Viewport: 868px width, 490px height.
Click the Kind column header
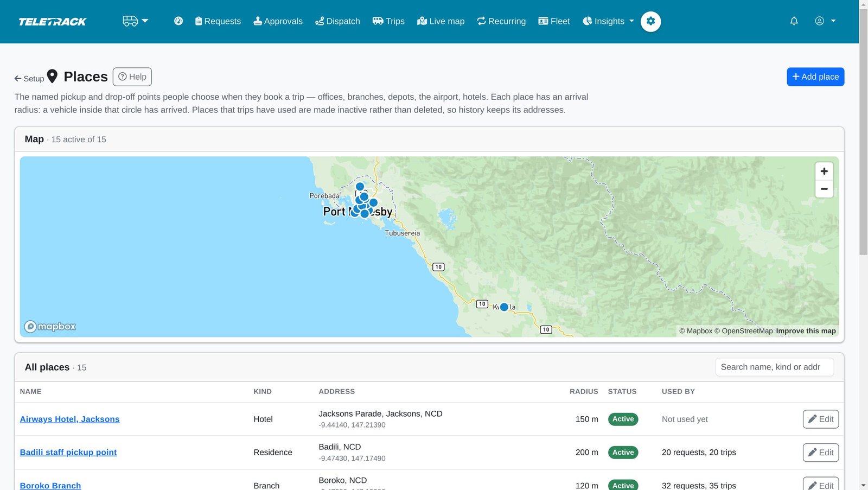(263, 391)
